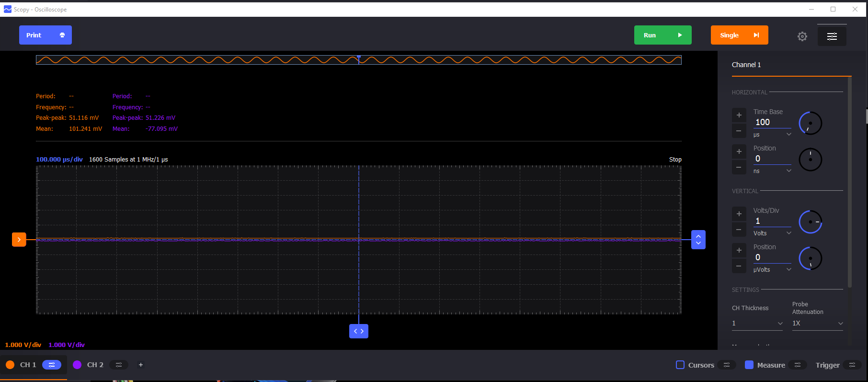Open vertical Position unit dropdown (µVolts)
The image size is (868, 382).
click(772, 270)
